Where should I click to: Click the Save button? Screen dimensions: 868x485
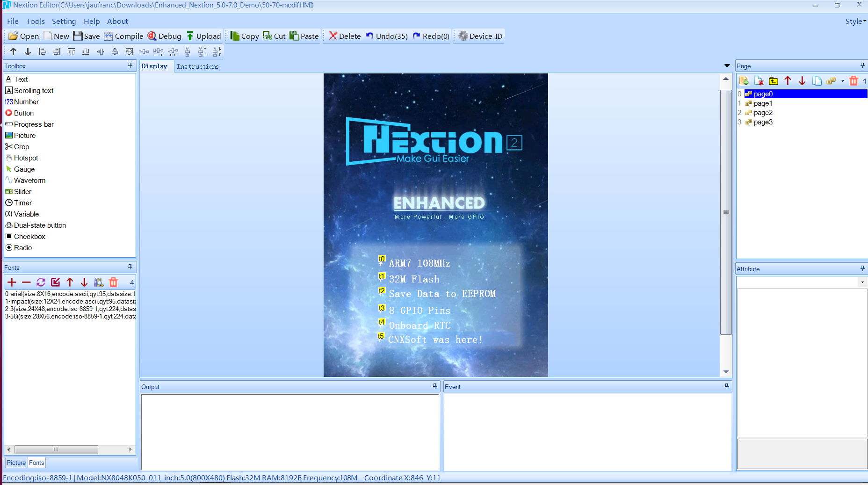tap(87, 36)
